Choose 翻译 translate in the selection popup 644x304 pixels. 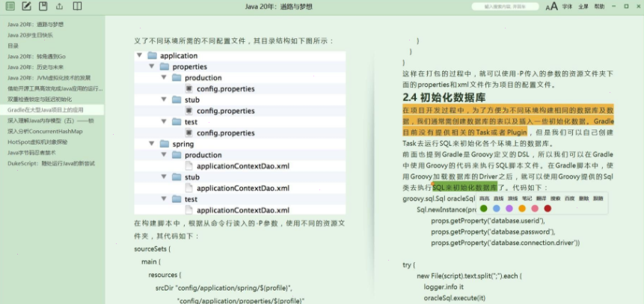tap(541, 198)
